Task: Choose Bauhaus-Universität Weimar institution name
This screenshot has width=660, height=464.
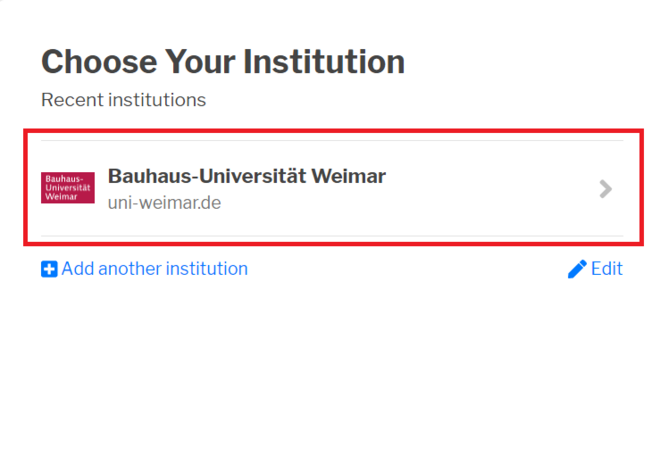Action: (247, 176)
